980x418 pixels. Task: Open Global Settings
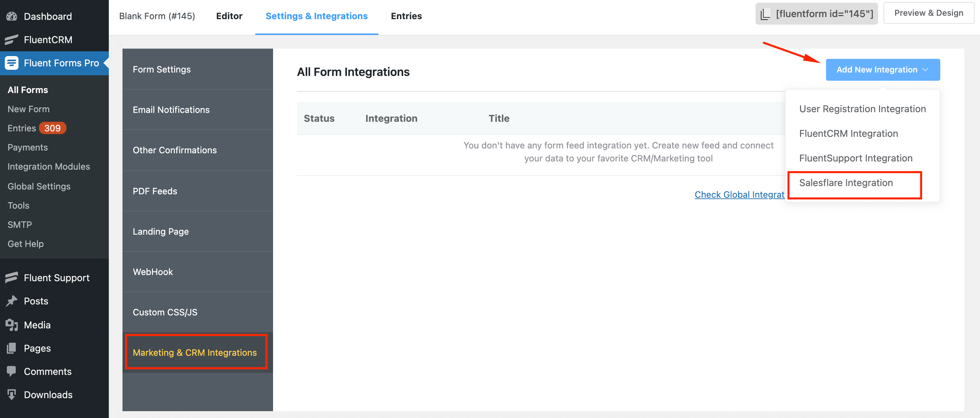(39, 186)
